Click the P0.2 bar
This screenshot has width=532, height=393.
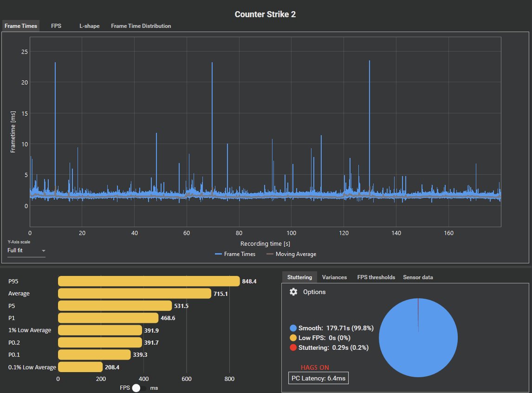(100, 342)
